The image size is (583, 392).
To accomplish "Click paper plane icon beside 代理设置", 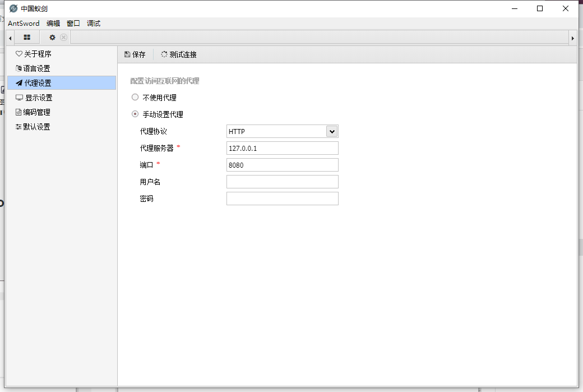I will 19,82.
